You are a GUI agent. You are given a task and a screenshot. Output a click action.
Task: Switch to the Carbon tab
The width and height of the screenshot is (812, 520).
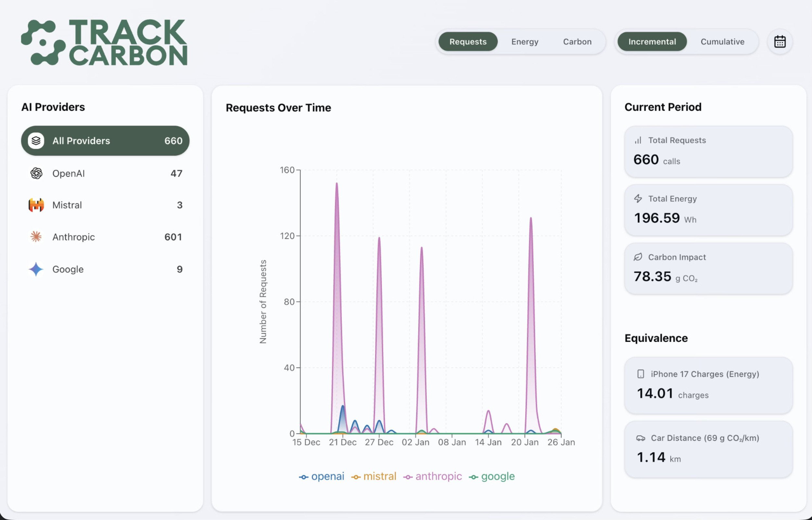click(577, 42)
